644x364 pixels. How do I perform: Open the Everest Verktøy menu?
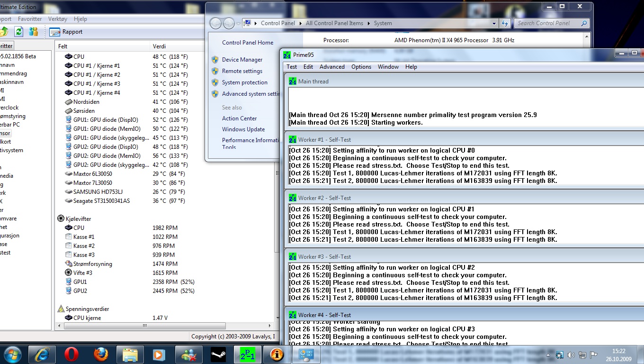(x=58, y=19)
